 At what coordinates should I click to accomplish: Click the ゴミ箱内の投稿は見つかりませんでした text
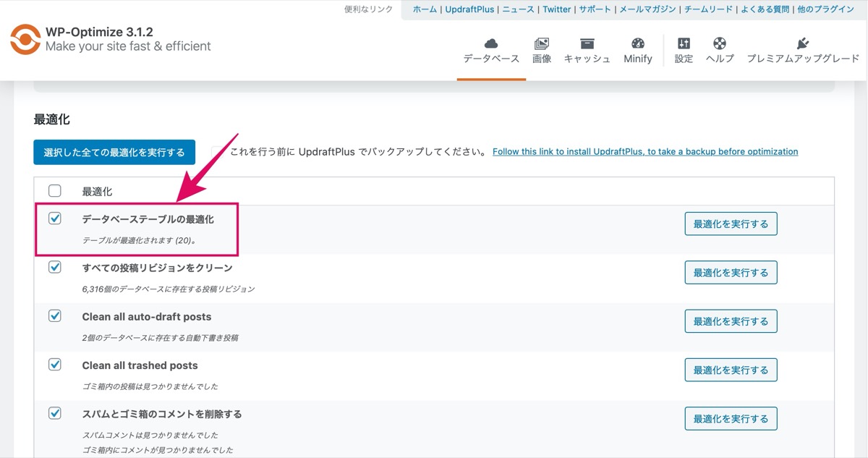tap(150, 386)
